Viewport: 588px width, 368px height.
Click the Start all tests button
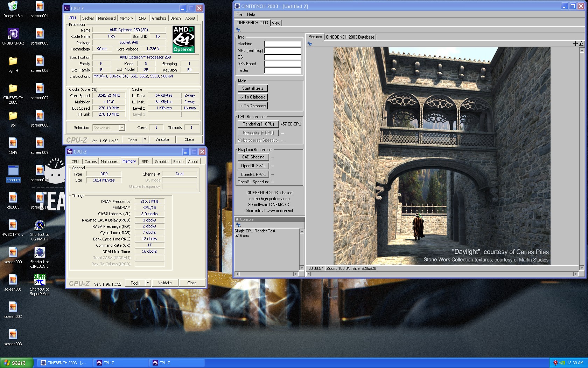pos(253,88)
